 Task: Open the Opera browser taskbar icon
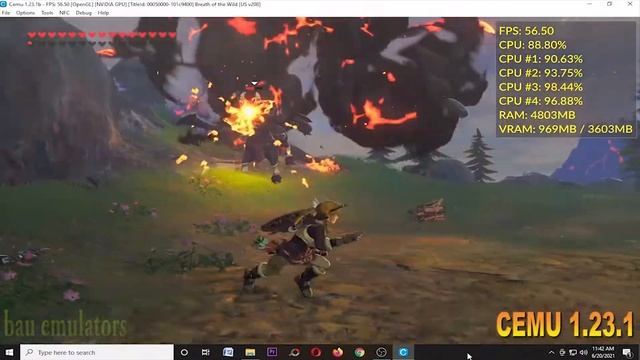[x=316, y=352]
